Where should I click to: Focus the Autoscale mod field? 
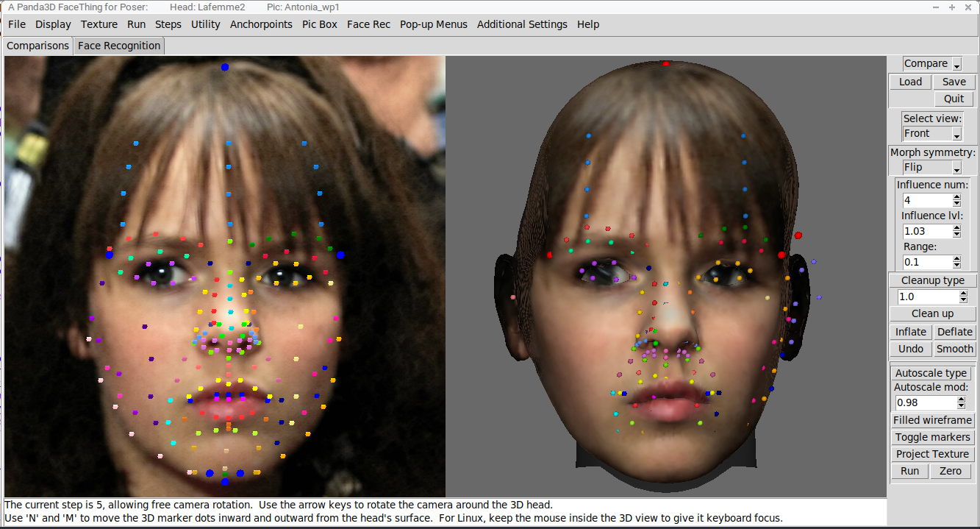coord(925,402)
